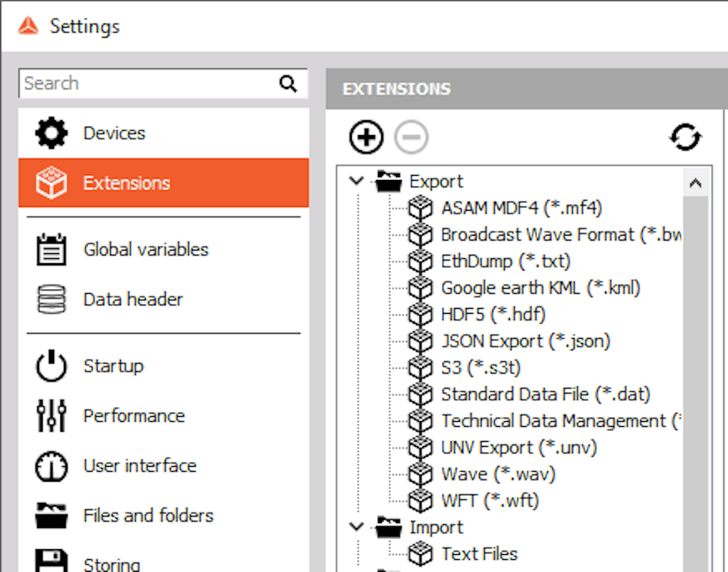Image resolution: width=728 pixels, height=572 pixels.
Task: Click the search magnifier icon
Action: (289, 84)
